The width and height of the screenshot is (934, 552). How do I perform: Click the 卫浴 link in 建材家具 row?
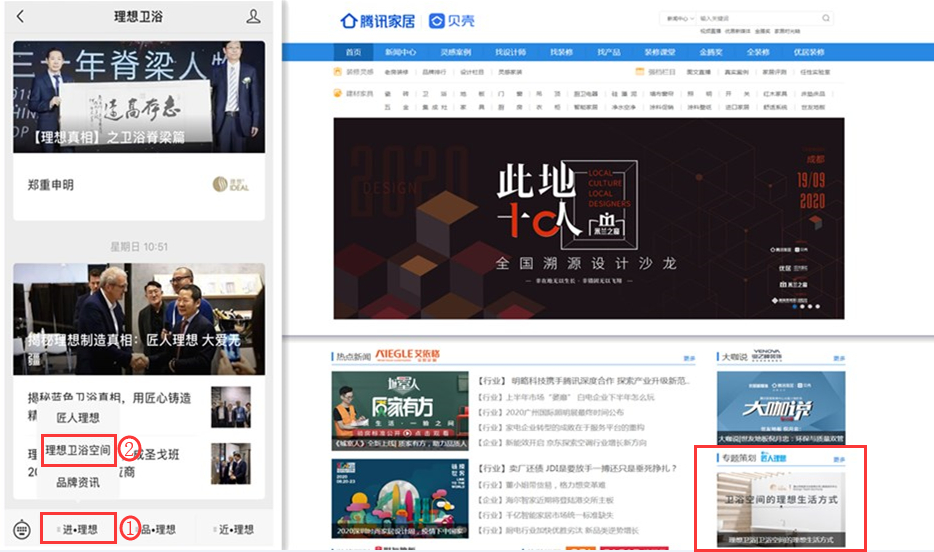435,93
